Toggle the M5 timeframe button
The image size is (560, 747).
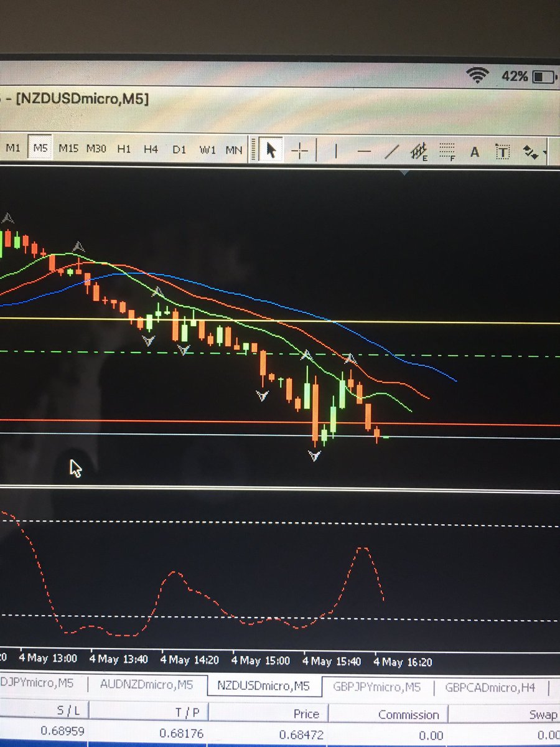[40, 149]
